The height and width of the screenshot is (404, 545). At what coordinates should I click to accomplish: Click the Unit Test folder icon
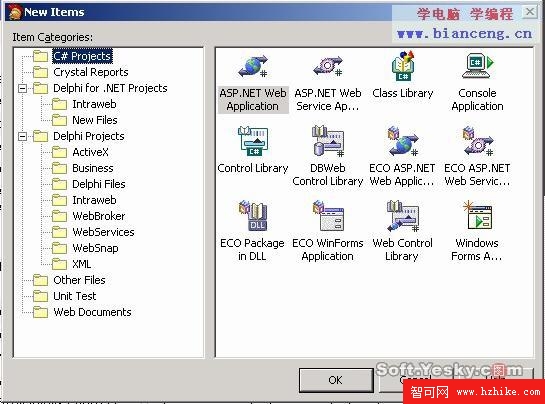(40, 296)
